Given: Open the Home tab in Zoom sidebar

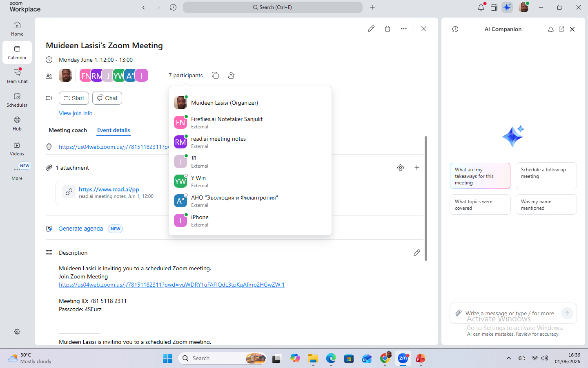Looking at the screenshot, I should click(x=17, y=29).
